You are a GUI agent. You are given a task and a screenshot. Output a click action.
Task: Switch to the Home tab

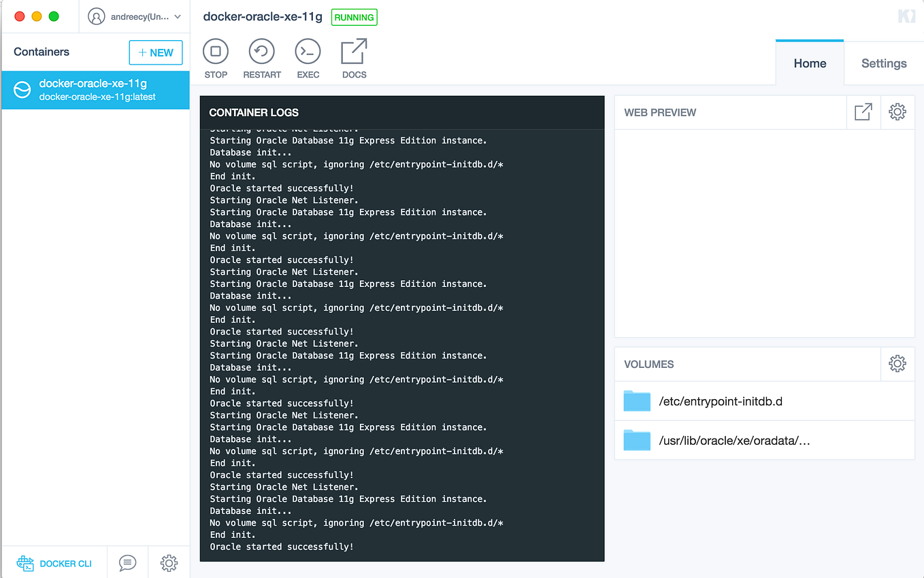pos(809,63)
